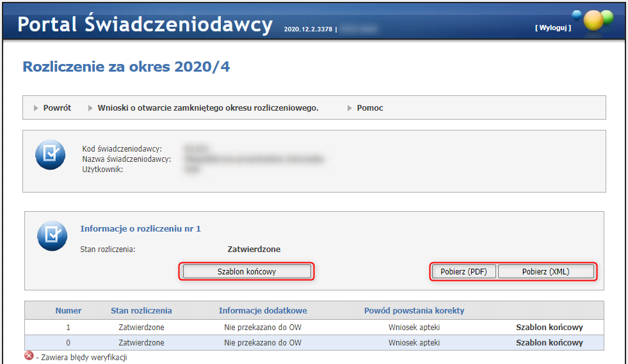Click the Portal Świadczeniodawcy header title
Viewport: 628px width, 364px height.
145,24
